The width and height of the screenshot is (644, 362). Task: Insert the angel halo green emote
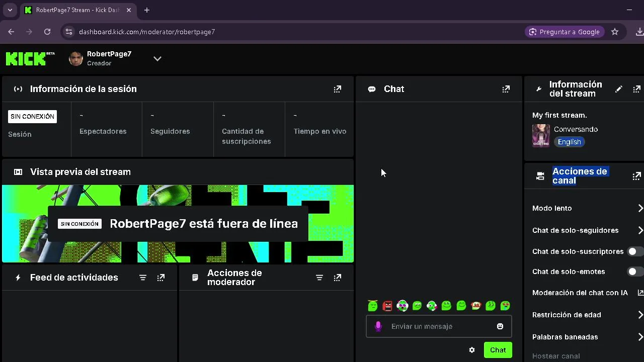coord(373,306)
